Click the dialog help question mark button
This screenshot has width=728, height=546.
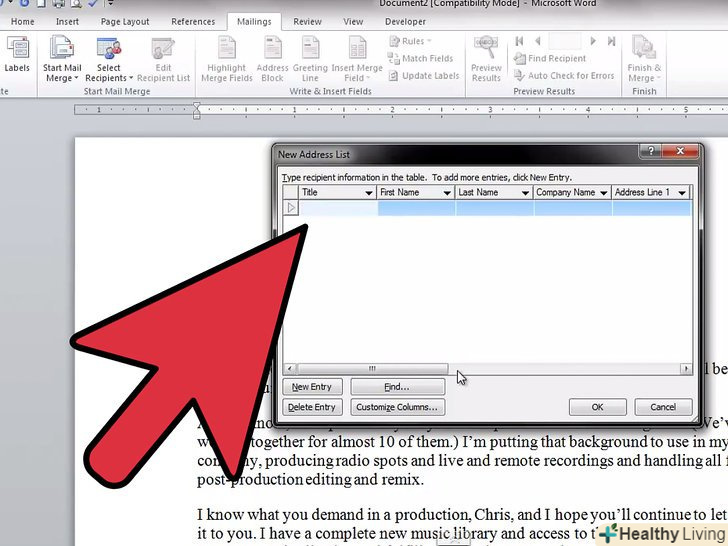pyautogui.click(x=650, y=151)
